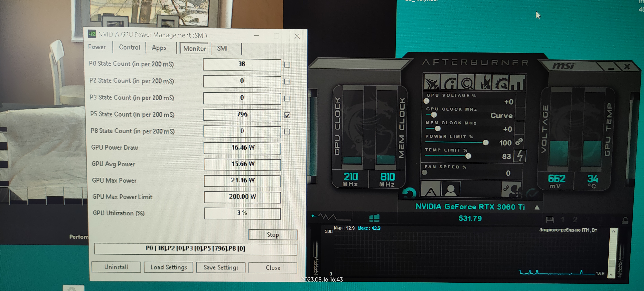Uncheck the P5 State Count checkbox
The height and width of the screenshot is (291, 644).
(287, 115)
